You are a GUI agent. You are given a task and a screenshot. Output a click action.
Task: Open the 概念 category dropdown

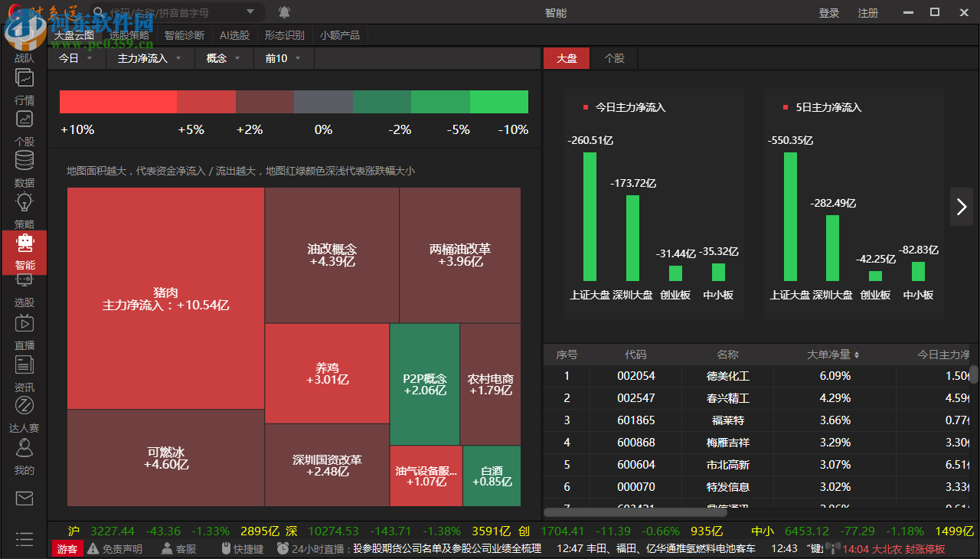point(223,57)
